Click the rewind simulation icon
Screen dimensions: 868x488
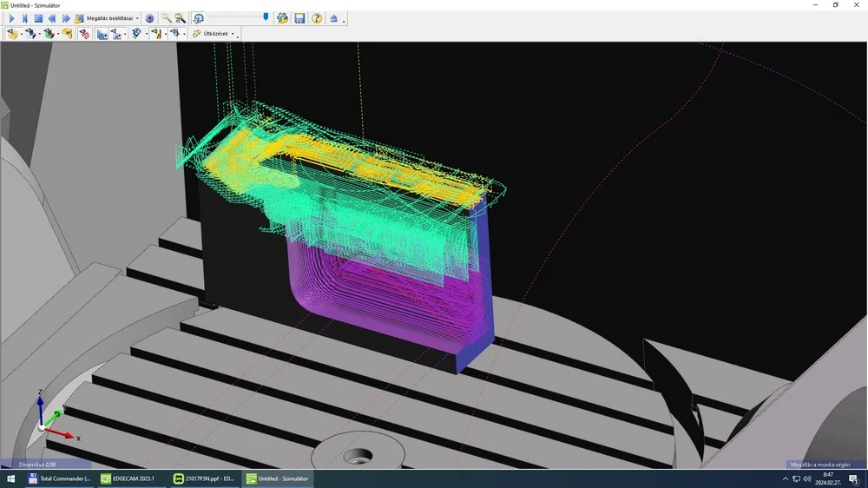(x=52, y=18)
